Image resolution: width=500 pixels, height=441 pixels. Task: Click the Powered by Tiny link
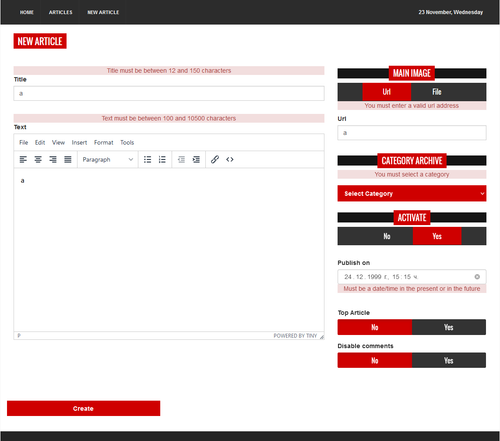click(x=295, y=336)
